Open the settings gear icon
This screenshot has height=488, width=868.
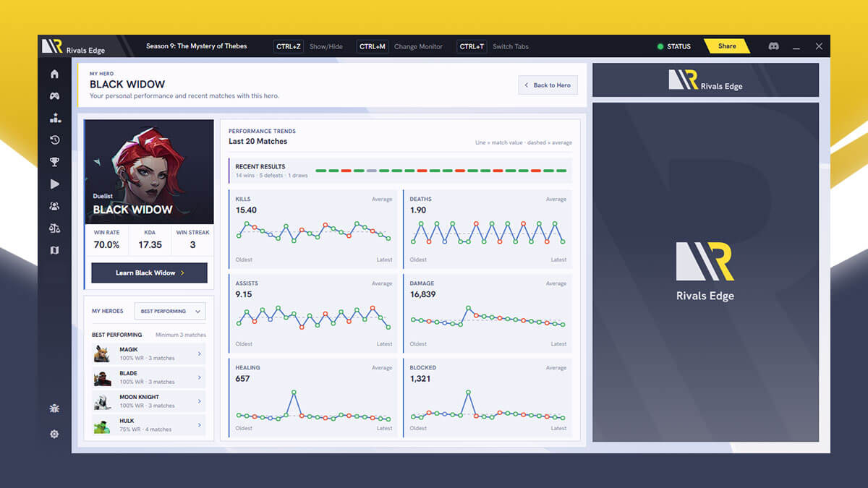(x=54, y=435)
